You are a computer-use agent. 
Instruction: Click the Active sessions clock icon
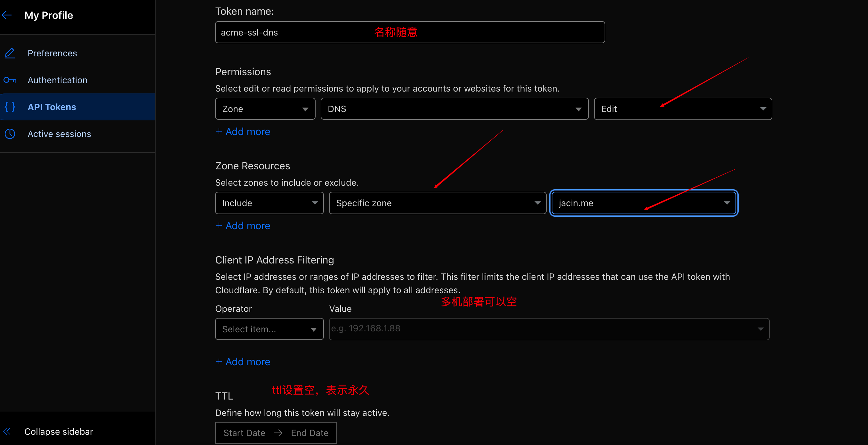[x=10, y=134]
